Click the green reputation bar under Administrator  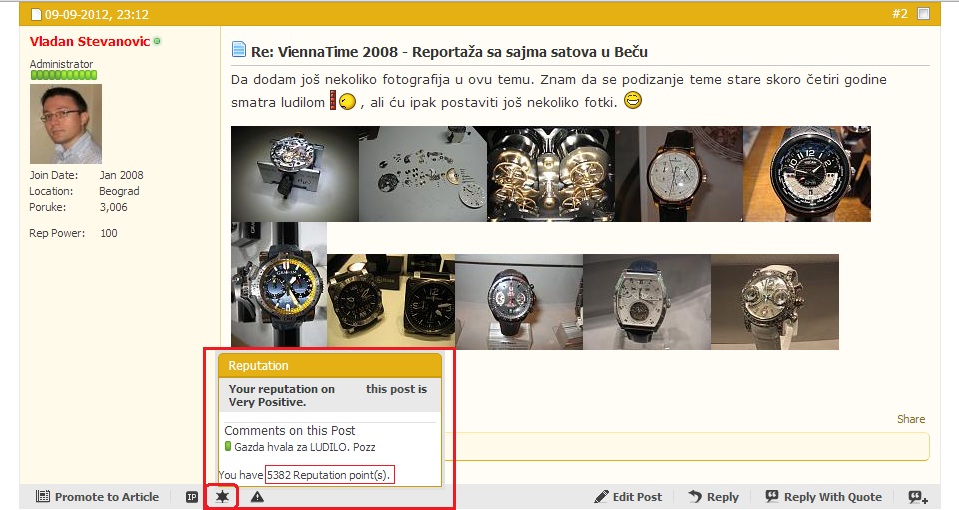coord(63,75)
